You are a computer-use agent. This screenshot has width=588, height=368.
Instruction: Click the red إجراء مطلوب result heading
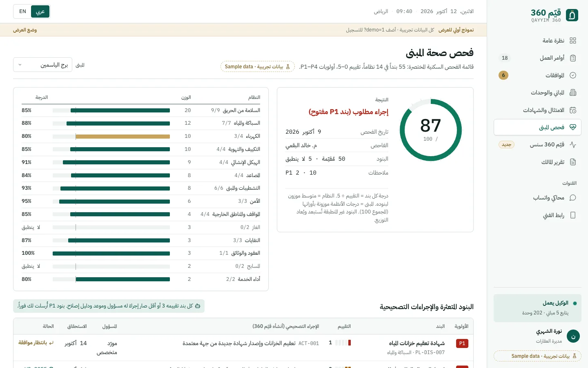(348, 112)
